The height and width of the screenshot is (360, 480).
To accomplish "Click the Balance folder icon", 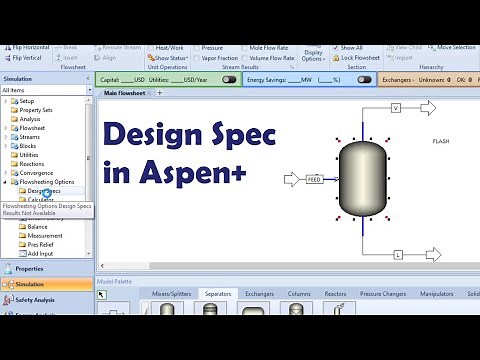I will [x=22, y=227].
